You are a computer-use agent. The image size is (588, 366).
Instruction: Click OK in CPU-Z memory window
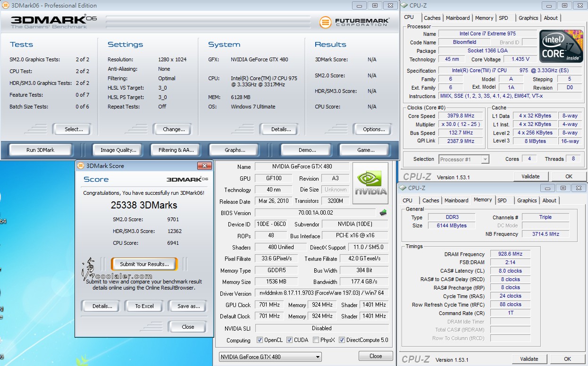pyautogui.click(x=568, y=359)
